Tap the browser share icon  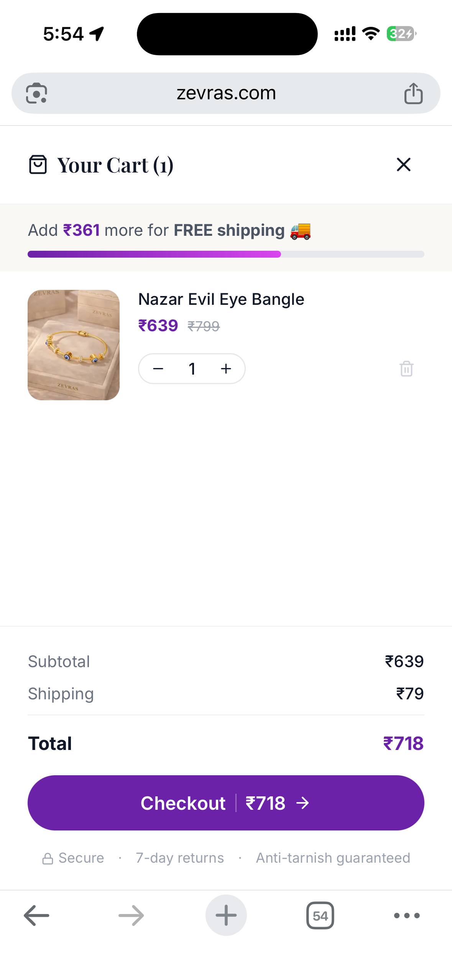coord(413,93)
